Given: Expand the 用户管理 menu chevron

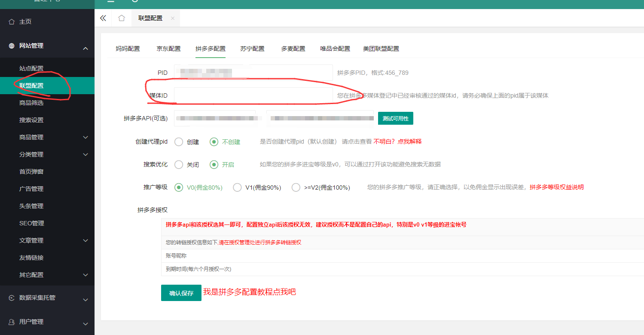Looking at the screenshot, I should pyautogui.click(x=85, y=324).
